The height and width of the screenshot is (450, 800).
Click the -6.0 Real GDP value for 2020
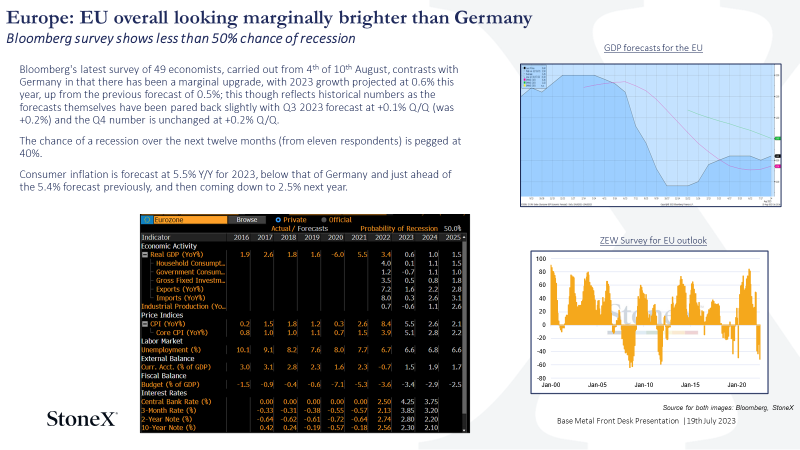point(337,255)
